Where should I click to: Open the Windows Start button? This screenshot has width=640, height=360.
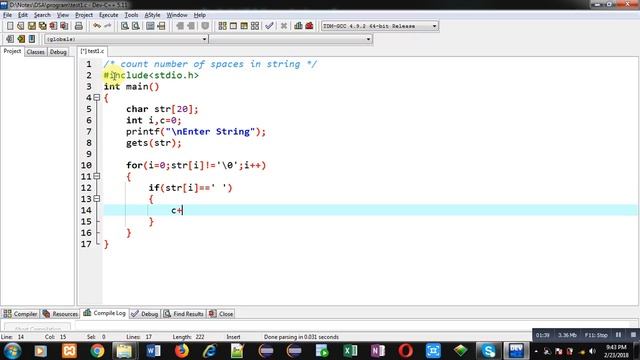pos(12,351)
